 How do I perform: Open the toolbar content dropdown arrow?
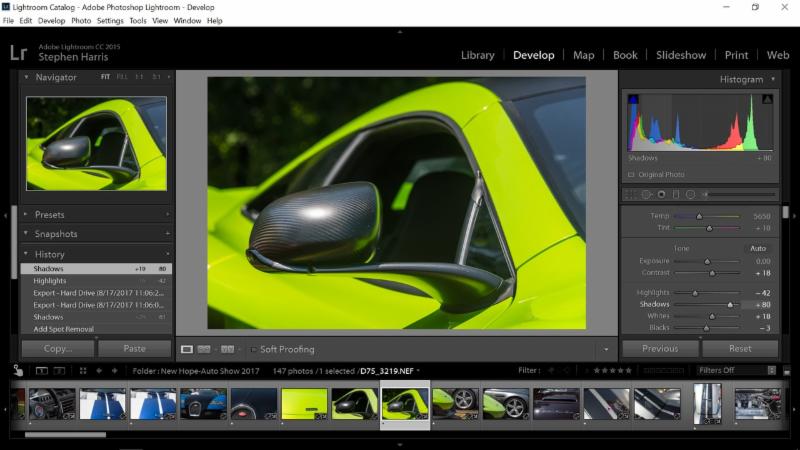coord(606,349)
